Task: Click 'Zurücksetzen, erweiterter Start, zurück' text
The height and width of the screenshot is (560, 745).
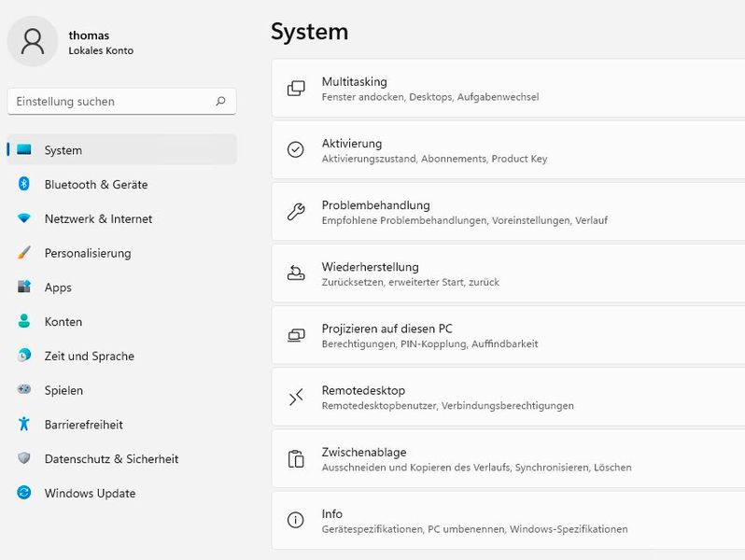Action: pyautogui.click(x=411, y=282)
